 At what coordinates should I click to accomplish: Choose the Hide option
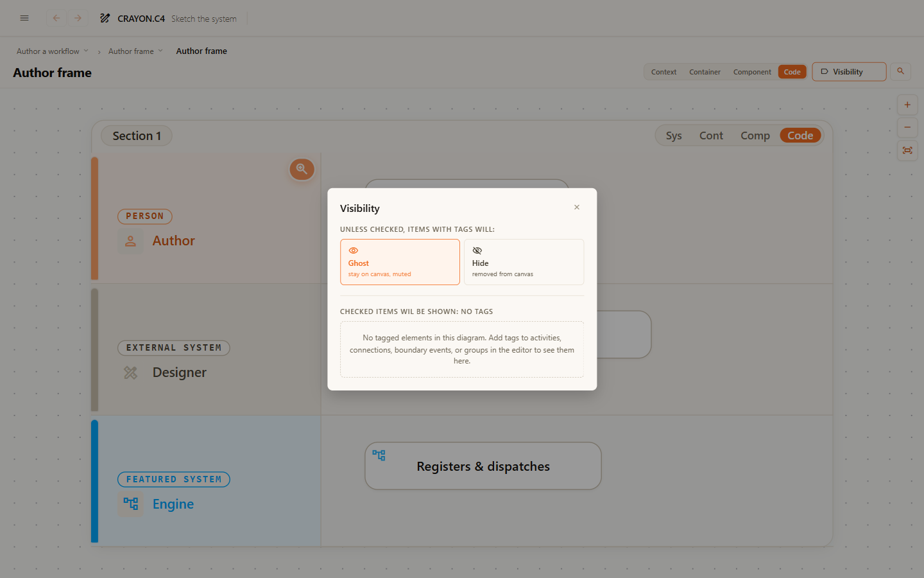tap(524, 262)
